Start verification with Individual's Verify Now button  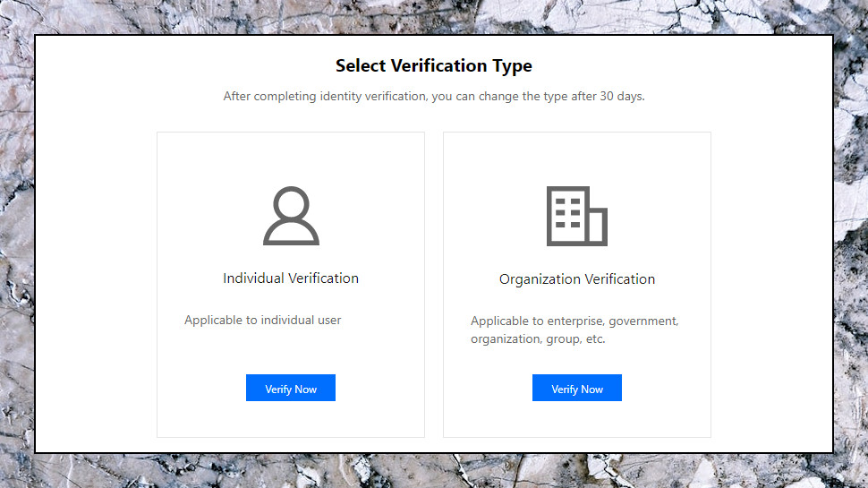pos(291,388)
